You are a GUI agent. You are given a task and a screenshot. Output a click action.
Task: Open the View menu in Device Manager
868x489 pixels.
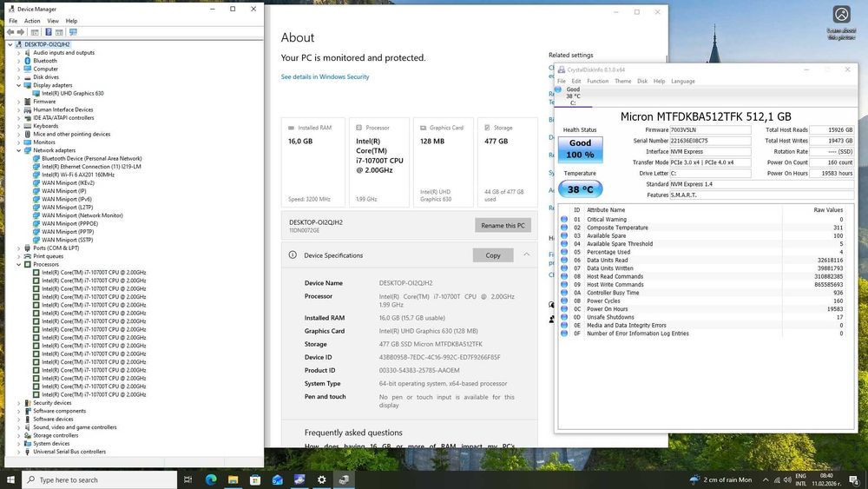[x=53, y=21]
